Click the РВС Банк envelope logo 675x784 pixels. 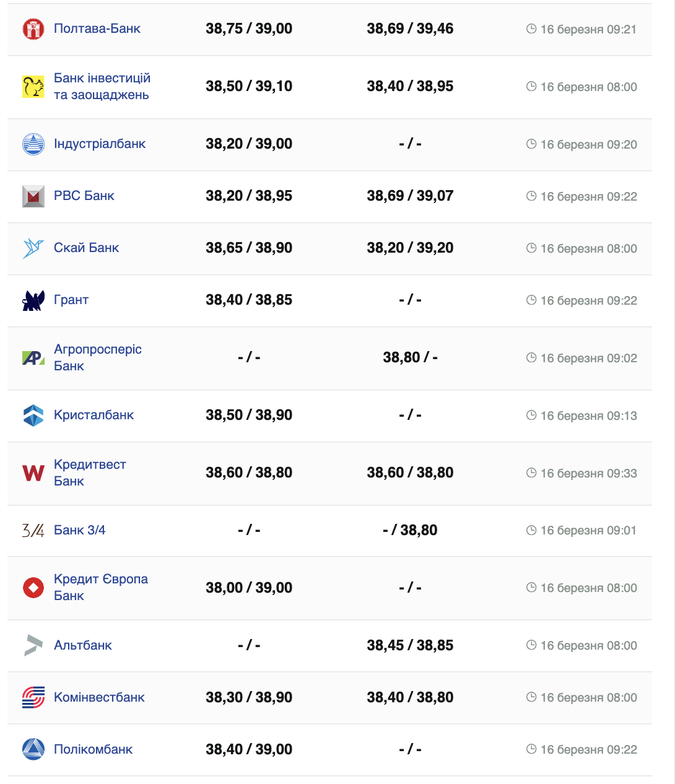[x=33, y=196]
